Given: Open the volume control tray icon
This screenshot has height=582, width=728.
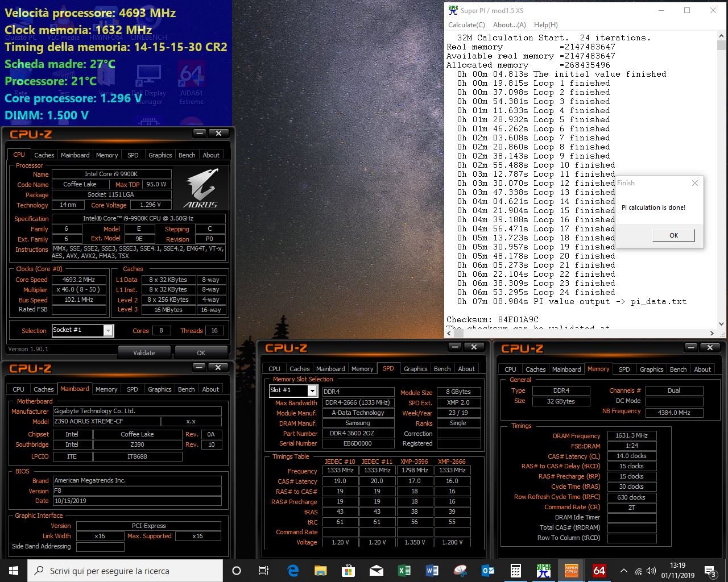Looking at the screenshot, I should (652, 571).
